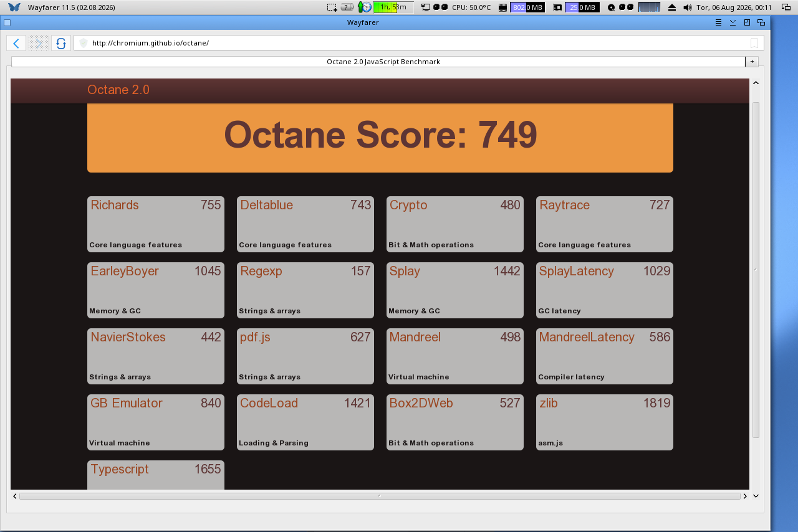Click 'Compiler latency' label under MandreelLatency
The width and height of the screenshot is (798, 532).
[571, 377]
